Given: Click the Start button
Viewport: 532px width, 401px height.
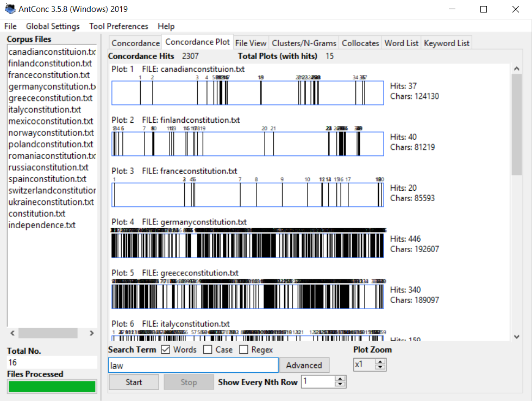Looking at the screenshot, I should [x=133, y=382].
